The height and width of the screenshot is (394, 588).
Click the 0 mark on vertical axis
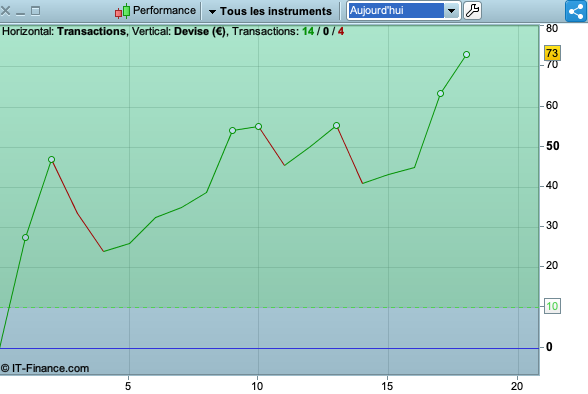(549, 347)
